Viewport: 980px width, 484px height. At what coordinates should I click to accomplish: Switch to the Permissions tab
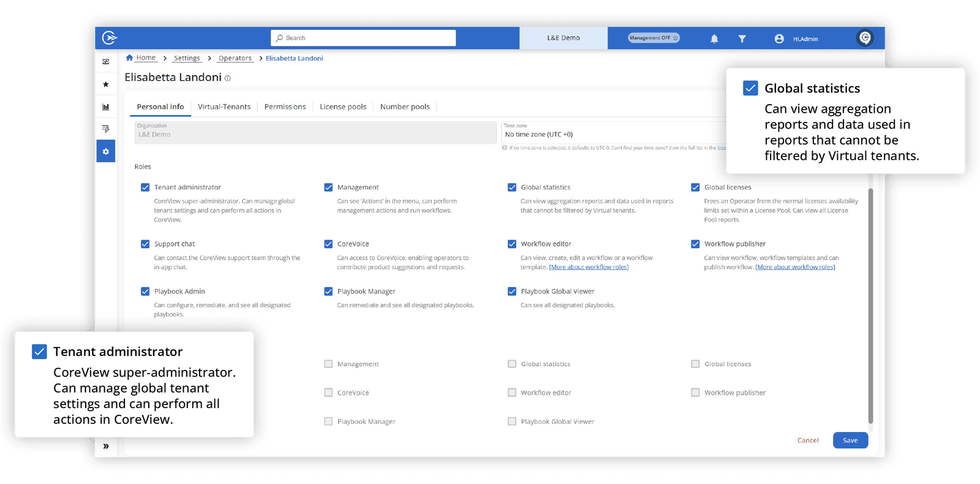(x=285, y=107)
